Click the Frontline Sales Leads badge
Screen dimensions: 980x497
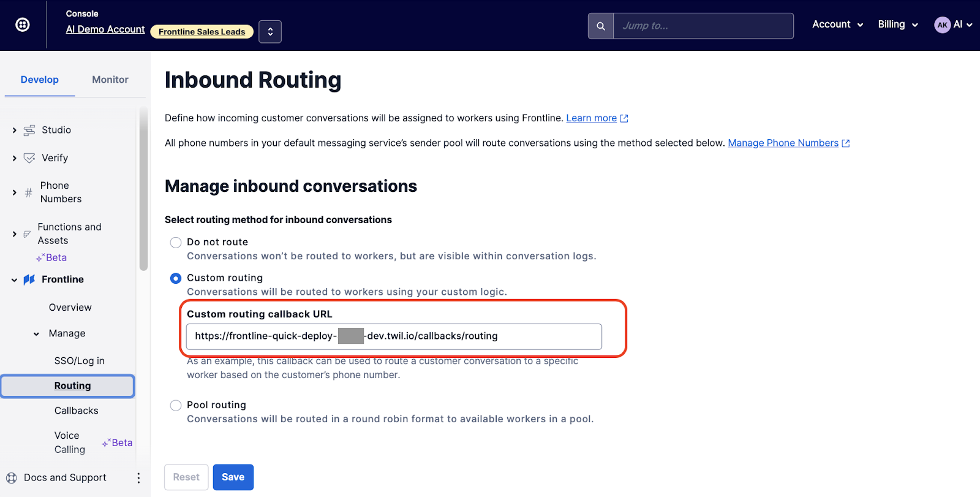point(202,32)
